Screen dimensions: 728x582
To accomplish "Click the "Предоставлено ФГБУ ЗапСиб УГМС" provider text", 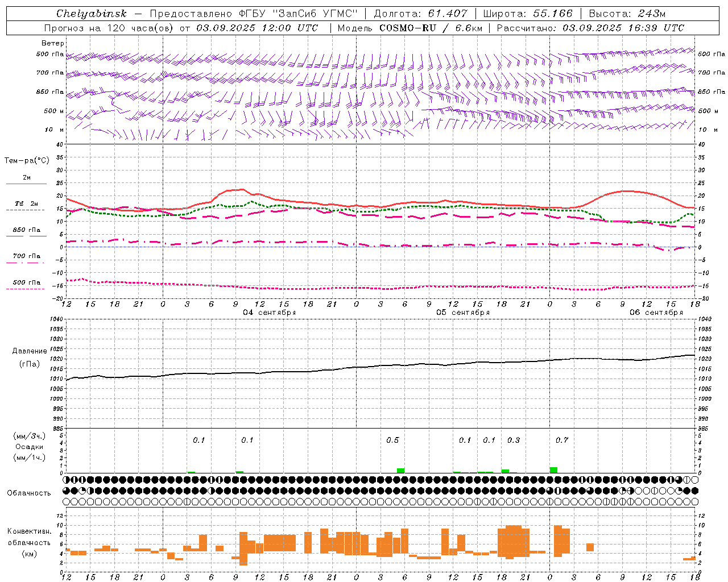I will pos(254,14).
